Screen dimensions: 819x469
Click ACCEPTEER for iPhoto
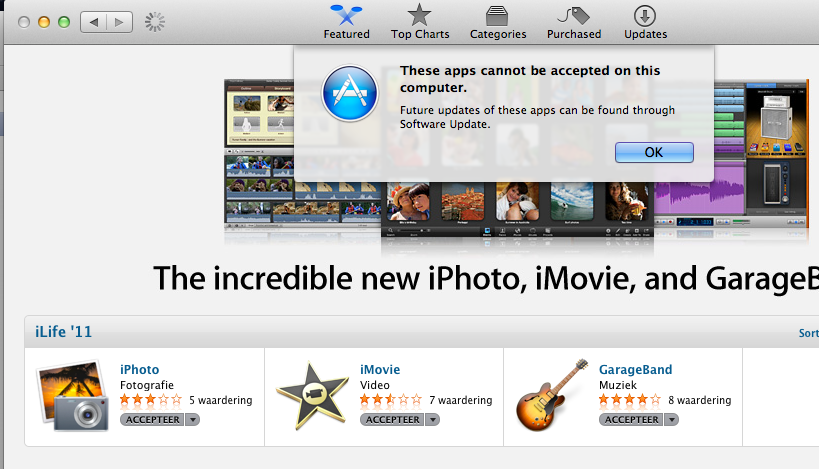tap(152, 419)
